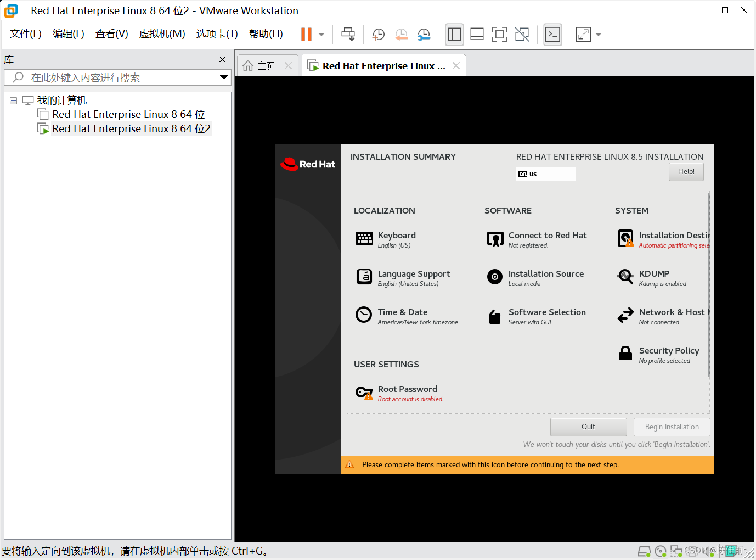The image size is (756, 560).
Task: Select Red Hat Enterprise Linux 8 64 位 VM
Action: point(128,114)
